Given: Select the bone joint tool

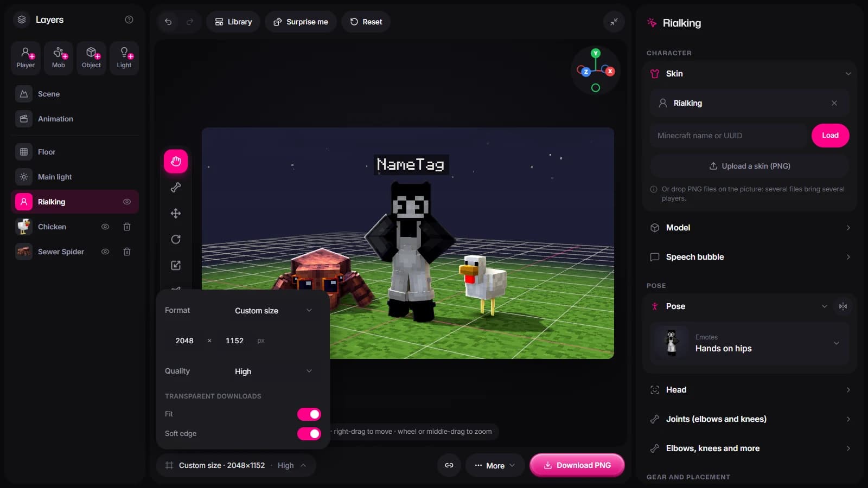Looking at the screenshot, I should click(176, 188).
